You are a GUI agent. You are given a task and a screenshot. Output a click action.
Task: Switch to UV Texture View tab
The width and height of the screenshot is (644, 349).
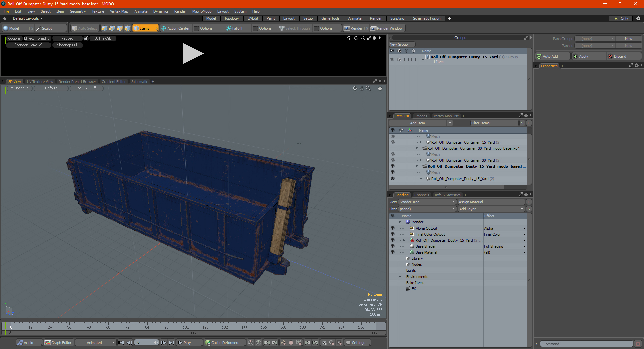click(40, 82)
